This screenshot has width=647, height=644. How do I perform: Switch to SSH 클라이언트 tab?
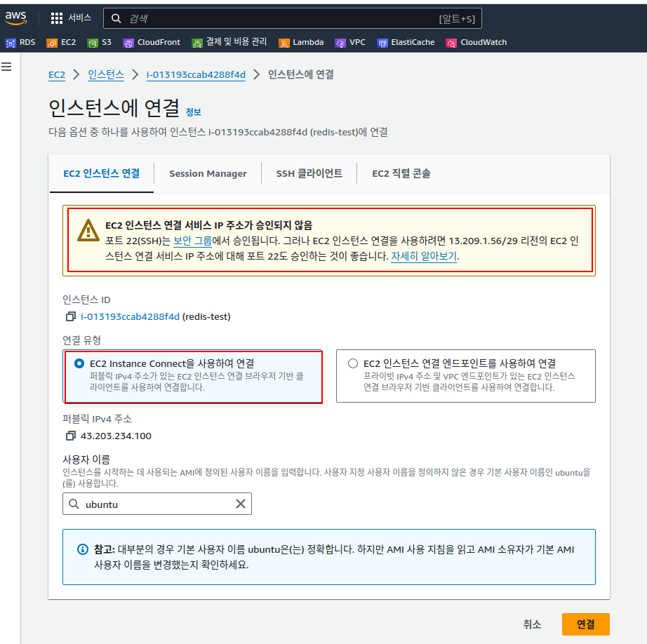click(309, 173)
